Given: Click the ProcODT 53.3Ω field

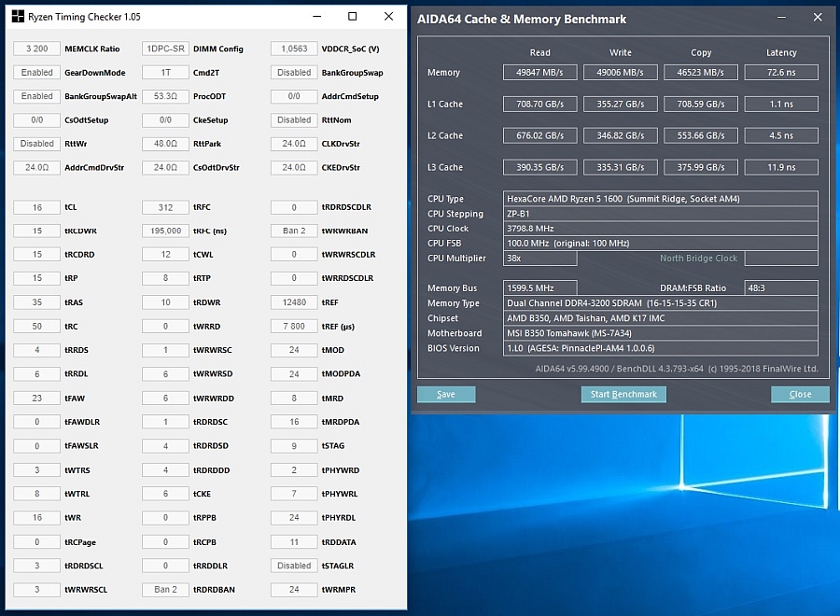Looking at the screenshot, I should (165, 96).
